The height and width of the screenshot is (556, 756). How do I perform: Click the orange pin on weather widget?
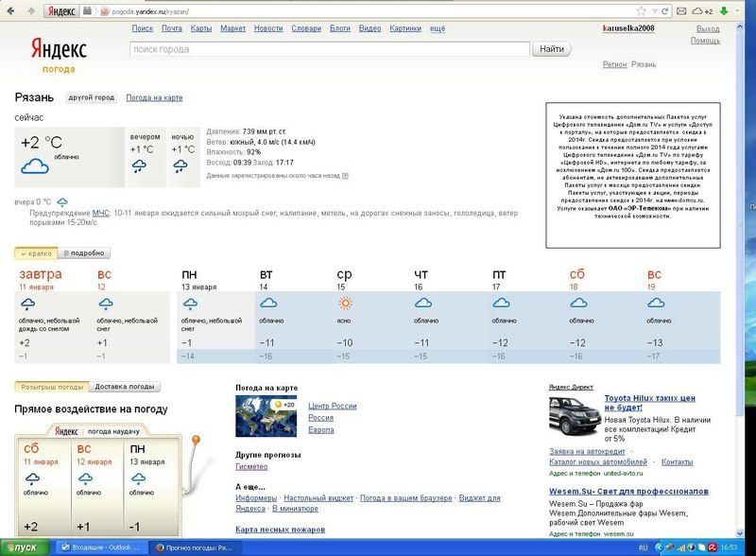196,440
